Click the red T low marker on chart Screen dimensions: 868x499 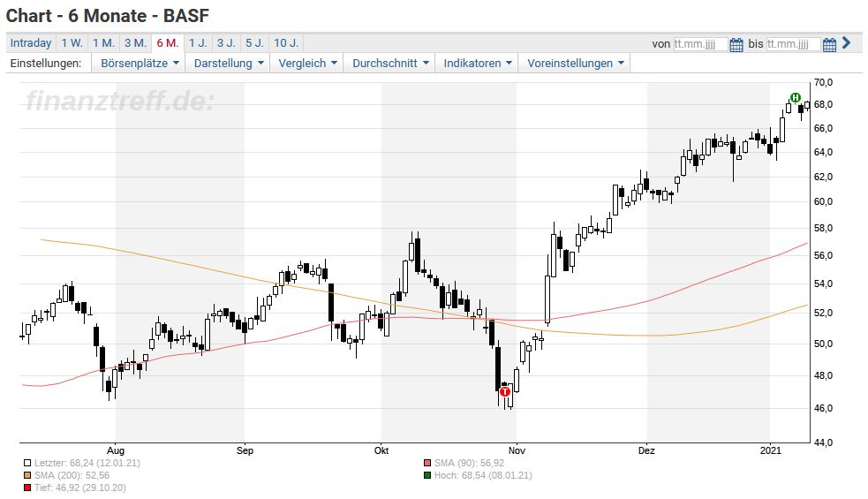coord(505,391)
